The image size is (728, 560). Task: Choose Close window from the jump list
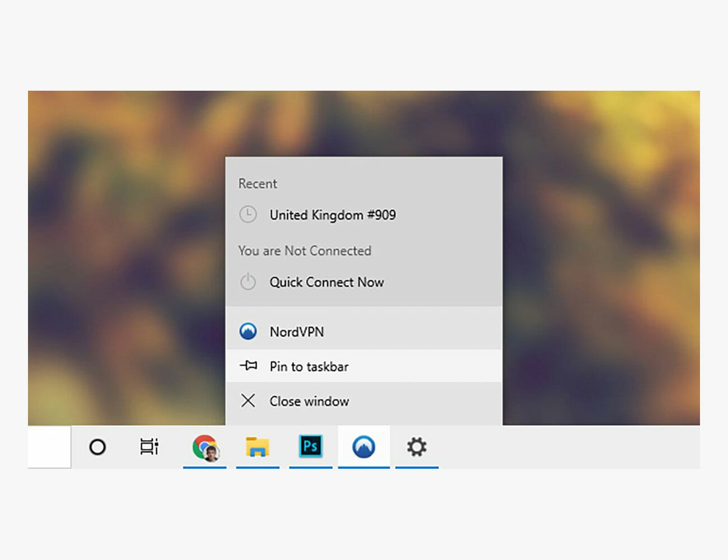click(x=309, y=402)
